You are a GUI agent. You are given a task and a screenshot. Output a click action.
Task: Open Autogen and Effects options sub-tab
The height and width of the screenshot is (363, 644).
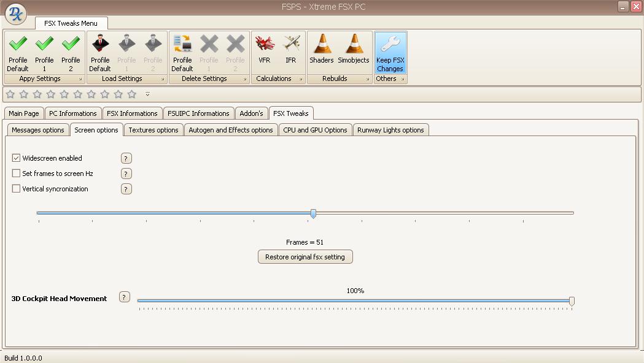pos(231,130)
